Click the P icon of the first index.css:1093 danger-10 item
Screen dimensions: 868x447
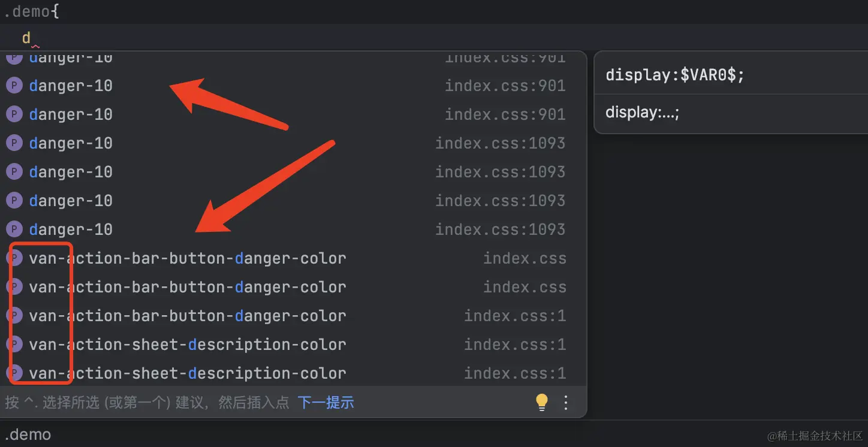14,143
